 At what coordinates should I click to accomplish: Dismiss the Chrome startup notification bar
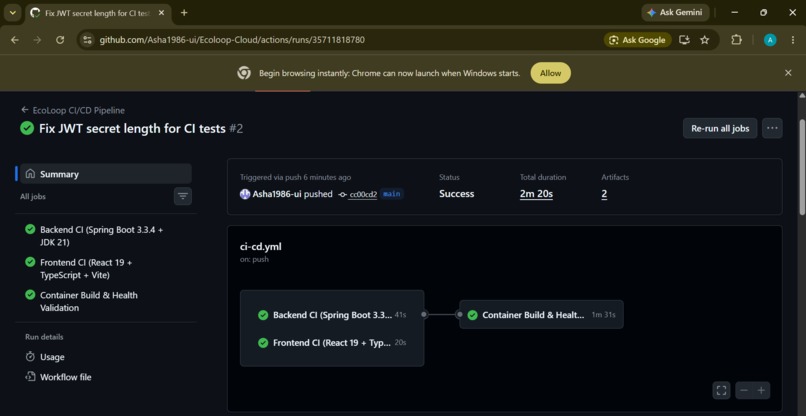(788, 73)
